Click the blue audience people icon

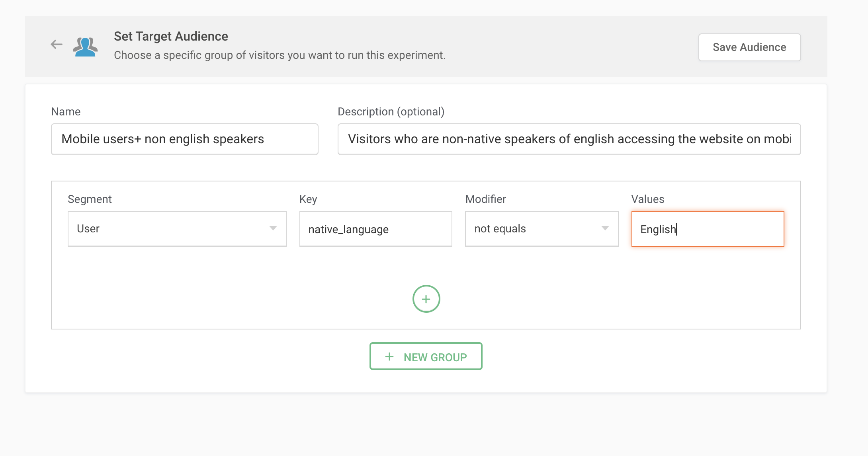coord(85,47)
